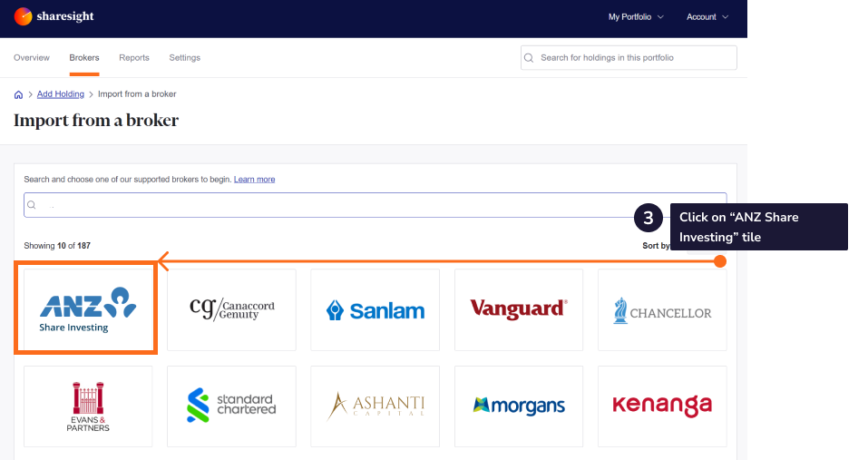Select the Brokers tab
Image resolution: width=868 pixels, height=460 pixels.
point(84,57)
